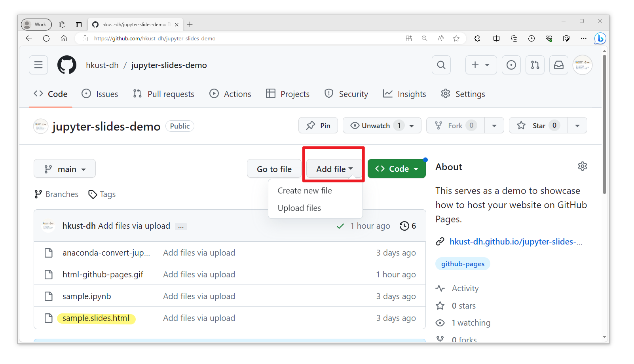The width and height of the screenshot is (634, 364).
Task: Click the Go to file button
Action: (x=274, y=169)
